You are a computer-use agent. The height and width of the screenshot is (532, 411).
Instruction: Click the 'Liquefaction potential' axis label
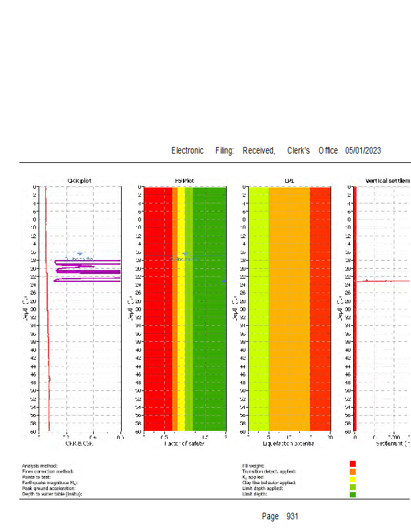[x=289, y=443]
